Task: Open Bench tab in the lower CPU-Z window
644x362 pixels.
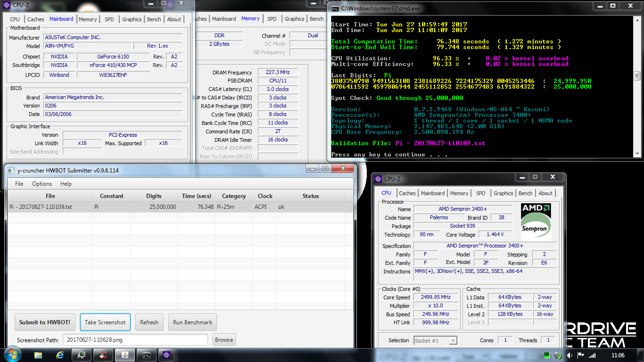Action: coord(525,193)
